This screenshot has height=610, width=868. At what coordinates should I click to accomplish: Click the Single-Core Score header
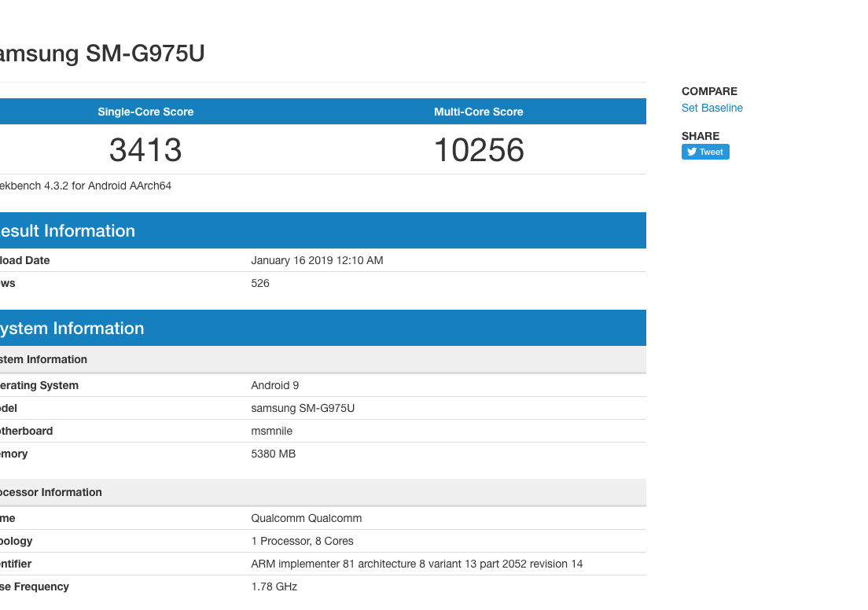pos(145,112)
